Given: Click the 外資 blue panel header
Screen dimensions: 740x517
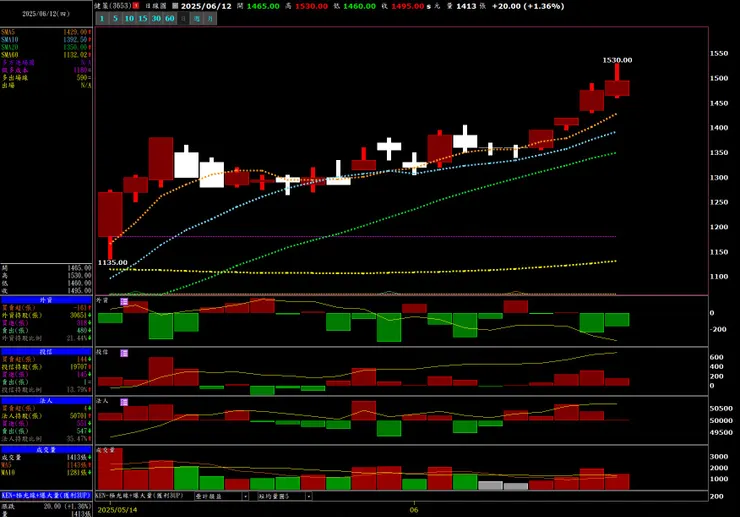Looking at the screenshot, I should [46, 300].
